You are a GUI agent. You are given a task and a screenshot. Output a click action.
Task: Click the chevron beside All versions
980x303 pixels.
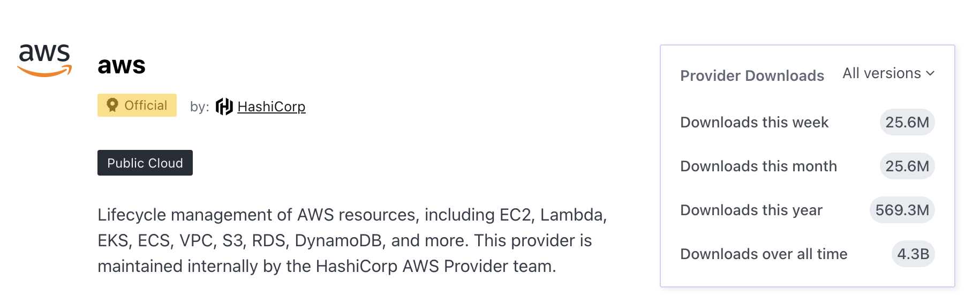(x=930, y=73)
